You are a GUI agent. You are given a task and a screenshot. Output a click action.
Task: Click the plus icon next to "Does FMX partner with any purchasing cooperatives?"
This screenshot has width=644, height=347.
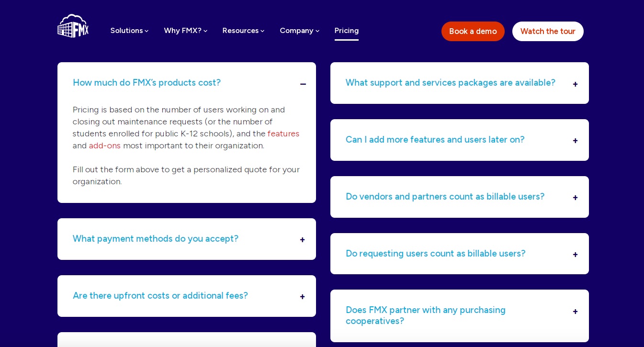pos(575,312)
